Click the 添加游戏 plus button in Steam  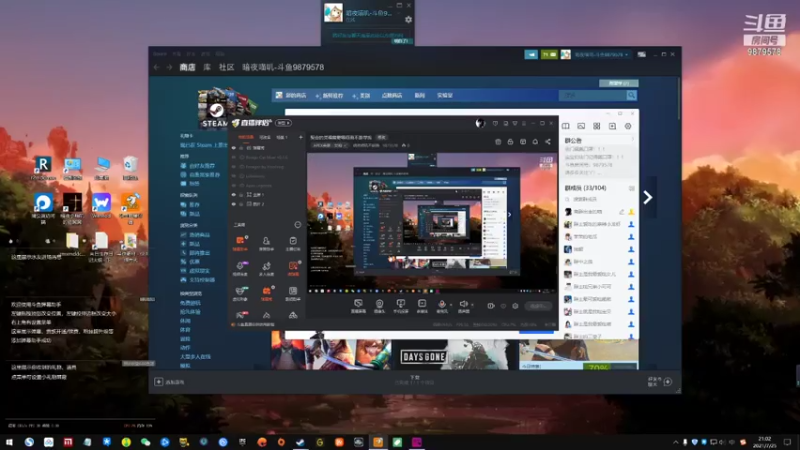pos(159,382)
